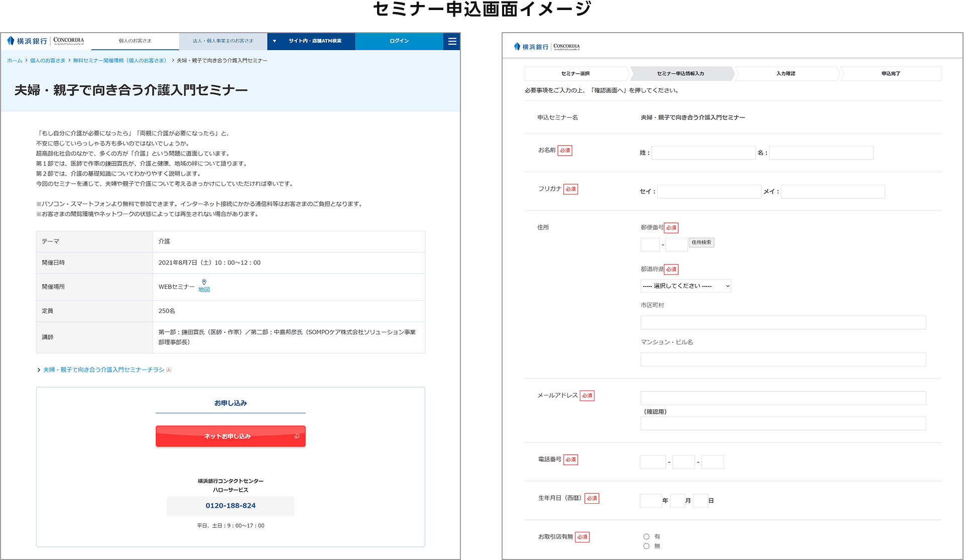Open 無料セミナー開催情報 breadcrumb link

pos(119,61)
